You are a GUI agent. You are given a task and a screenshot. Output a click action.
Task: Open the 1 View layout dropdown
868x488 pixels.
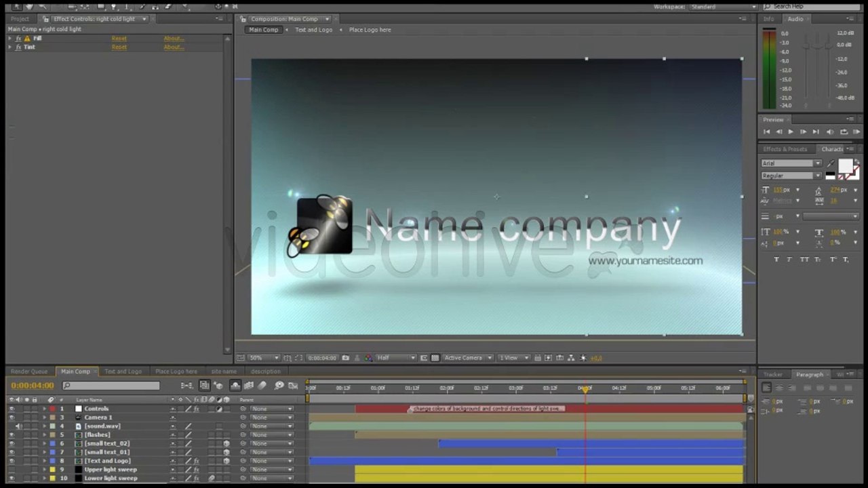click(x=514, y=358)
